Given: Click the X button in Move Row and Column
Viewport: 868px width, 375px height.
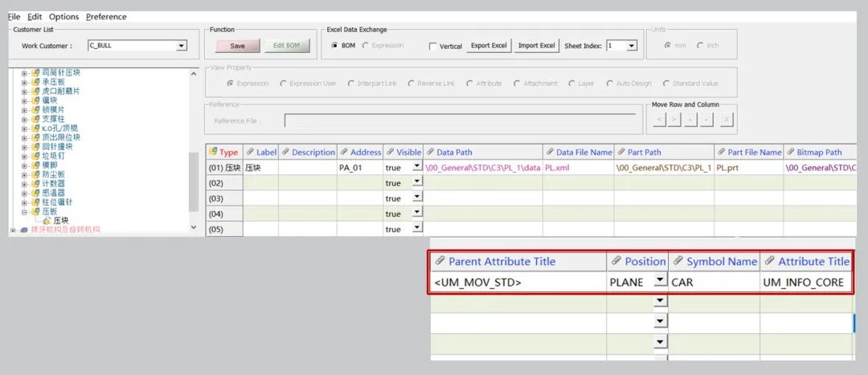Looking at the screenshot, I should coord(727,119).
